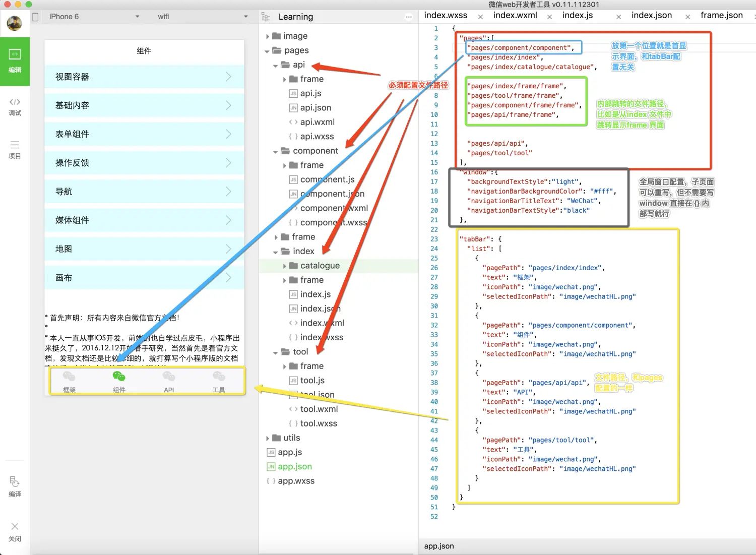Switch to the frame.json editor tab

coord(722,16)
